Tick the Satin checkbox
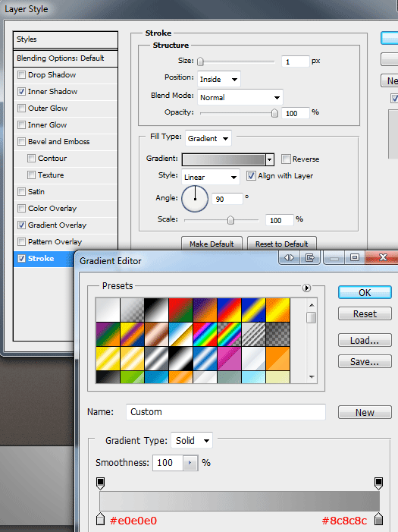 (x=21, y=192)
